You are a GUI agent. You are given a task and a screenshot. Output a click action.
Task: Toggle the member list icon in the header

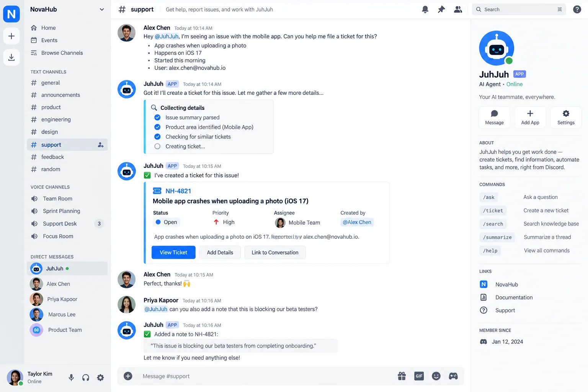point(458,10)
